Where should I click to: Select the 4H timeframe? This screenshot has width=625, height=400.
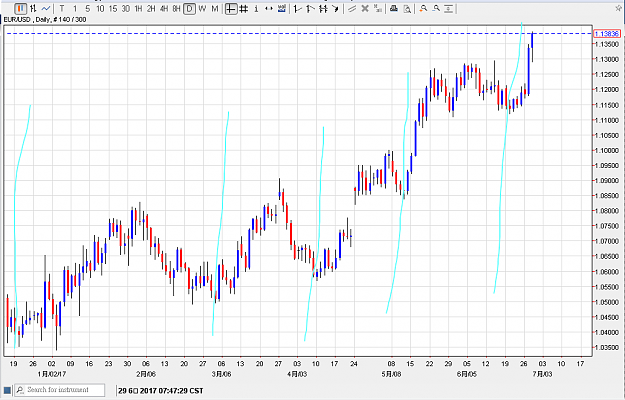164,8
